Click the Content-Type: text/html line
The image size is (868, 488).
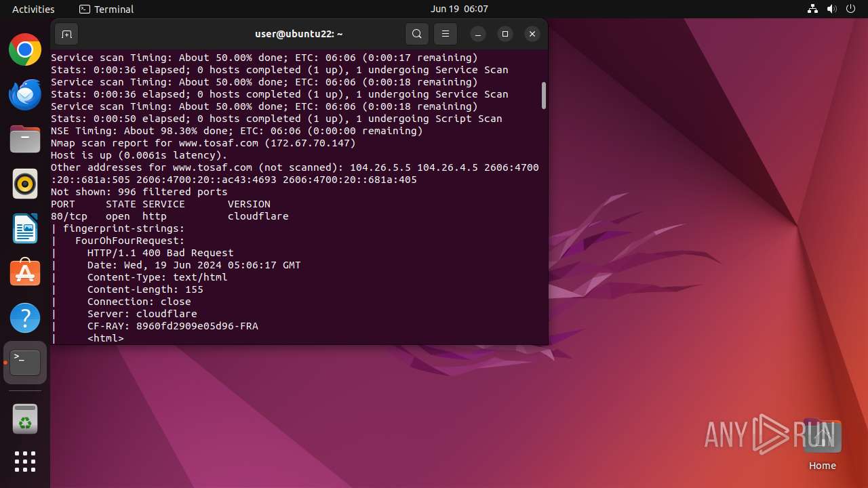coord(157,277)
